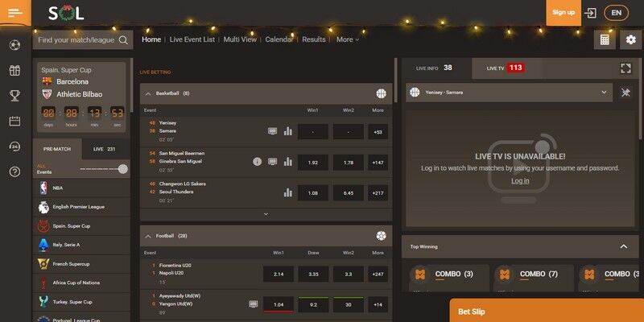Viewport: 644px width, 322px height.
Task: Open the help question mark icon
Action: [14, 171]
